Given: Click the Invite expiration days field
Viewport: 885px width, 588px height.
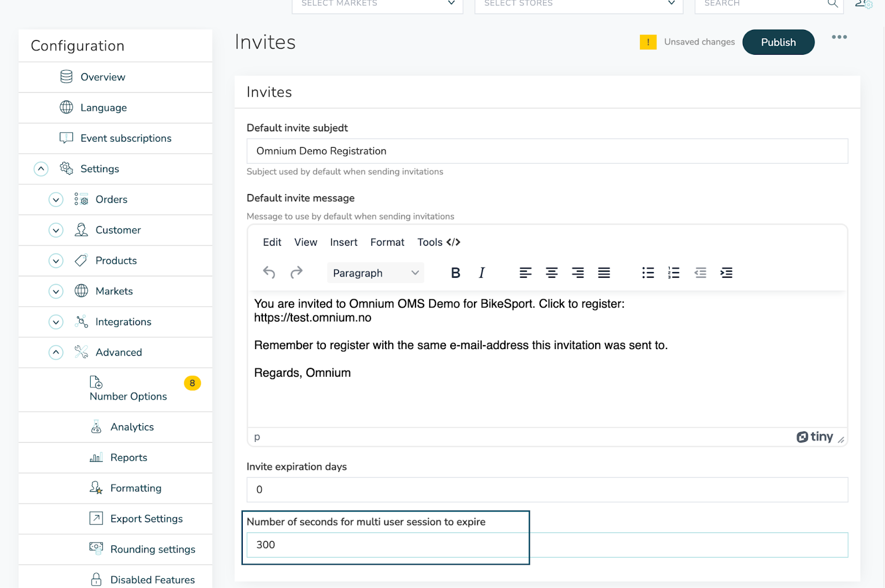Looking at the screenshot, I should click(x=547, y=490).
